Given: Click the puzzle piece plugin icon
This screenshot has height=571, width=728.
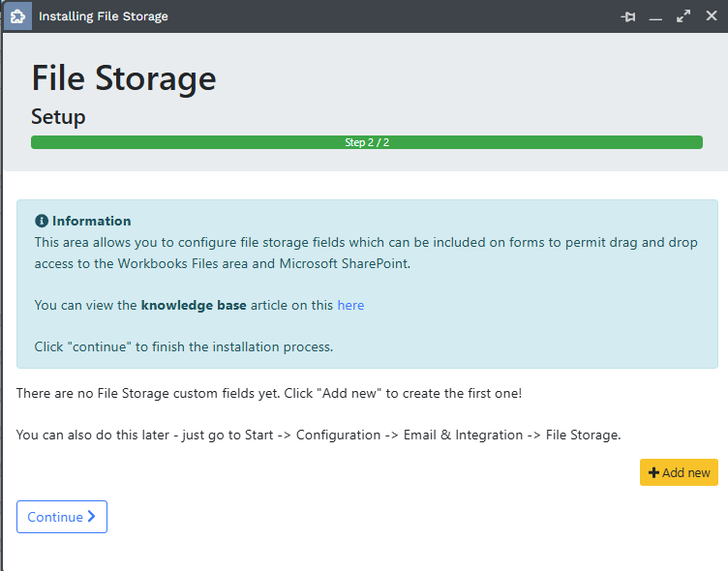Looking at the screenshot, I should pos(17,16).
